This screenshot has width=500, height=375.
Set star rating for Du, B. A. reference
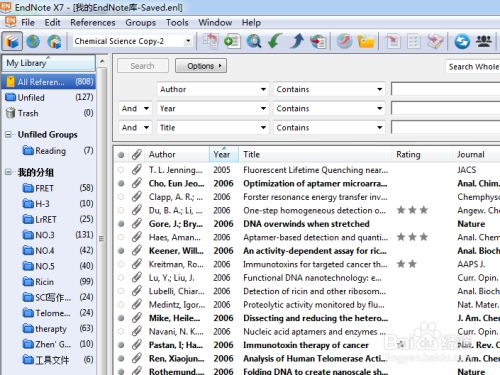point(413,210)
